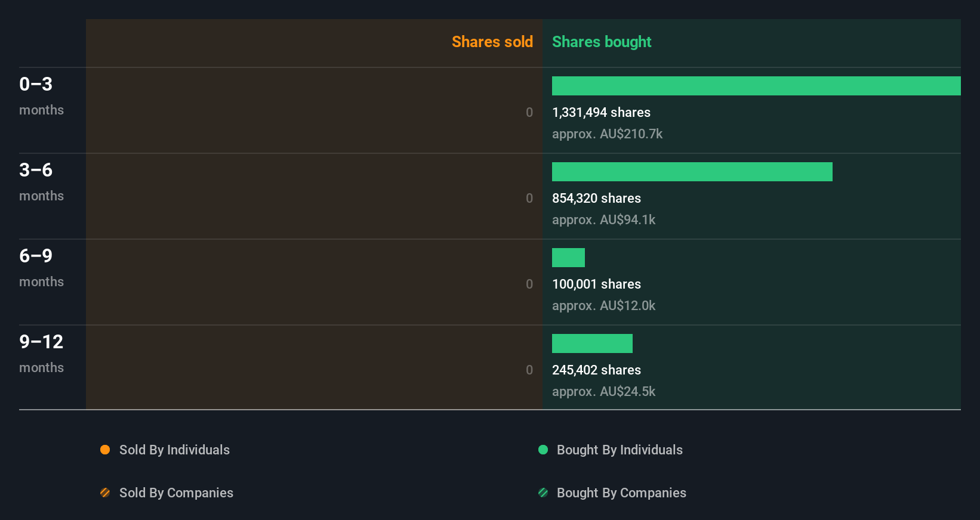Select the Sold By Companies legend label
Screen dimensions: 980x520
[x=176, y=493]
